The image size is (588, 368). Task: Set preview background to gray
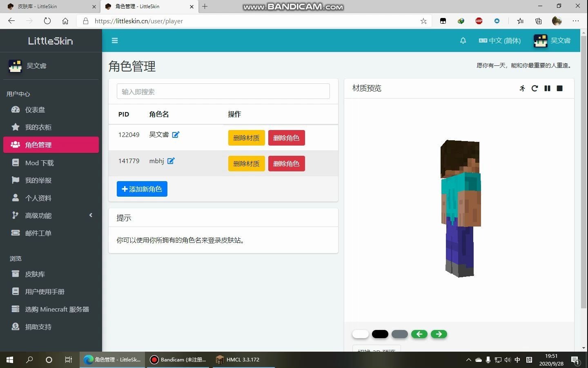[400, 334]
